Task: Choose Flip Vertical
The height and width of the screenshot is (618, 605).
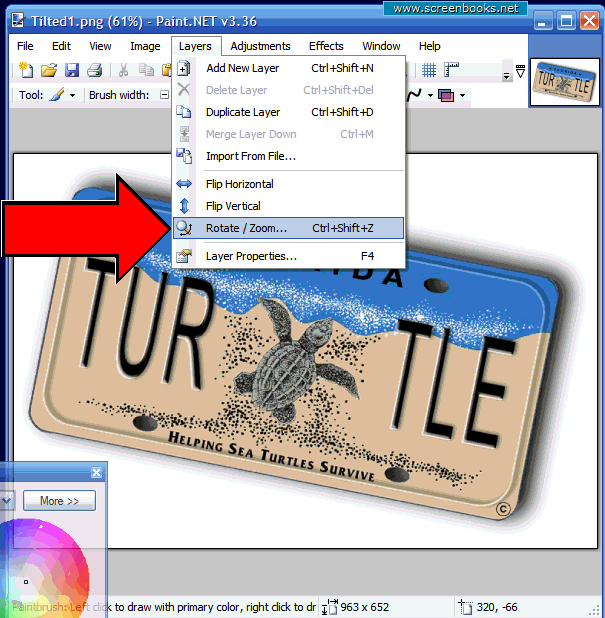Action: (x=289, y=206)
